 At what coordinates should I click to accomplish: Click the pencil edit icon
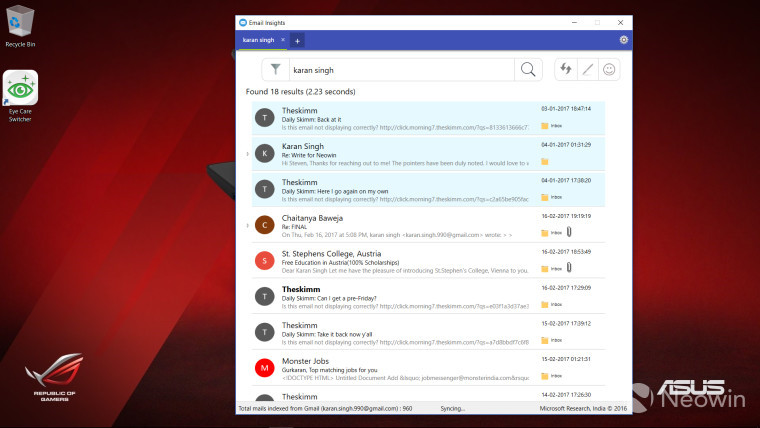(x=587, y=70)
